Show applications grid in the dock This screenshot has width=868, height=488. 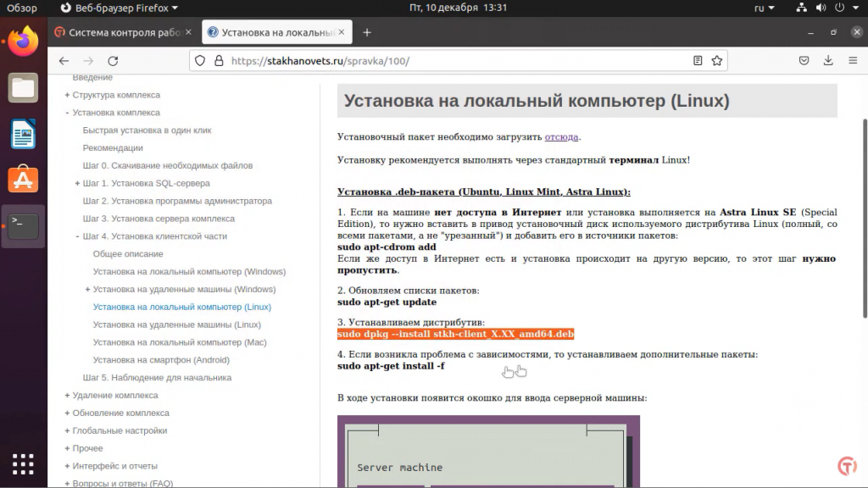point(23,464)
